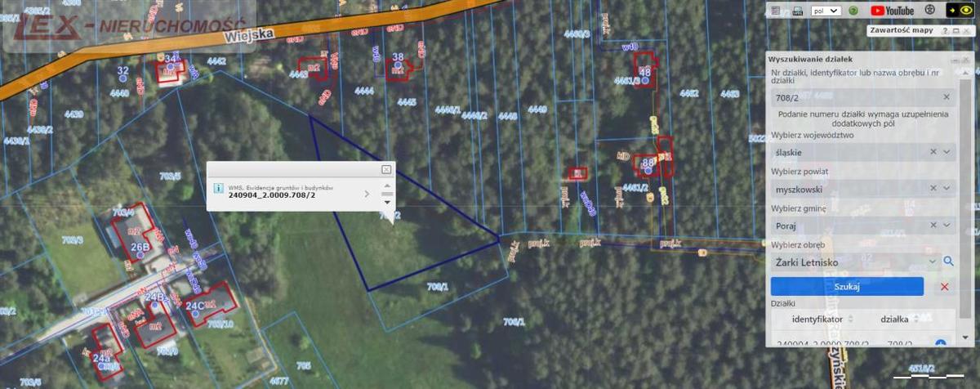Expand the województwo dropdown showing śląskie
The image size is (980, 389).
coord(947,152)
